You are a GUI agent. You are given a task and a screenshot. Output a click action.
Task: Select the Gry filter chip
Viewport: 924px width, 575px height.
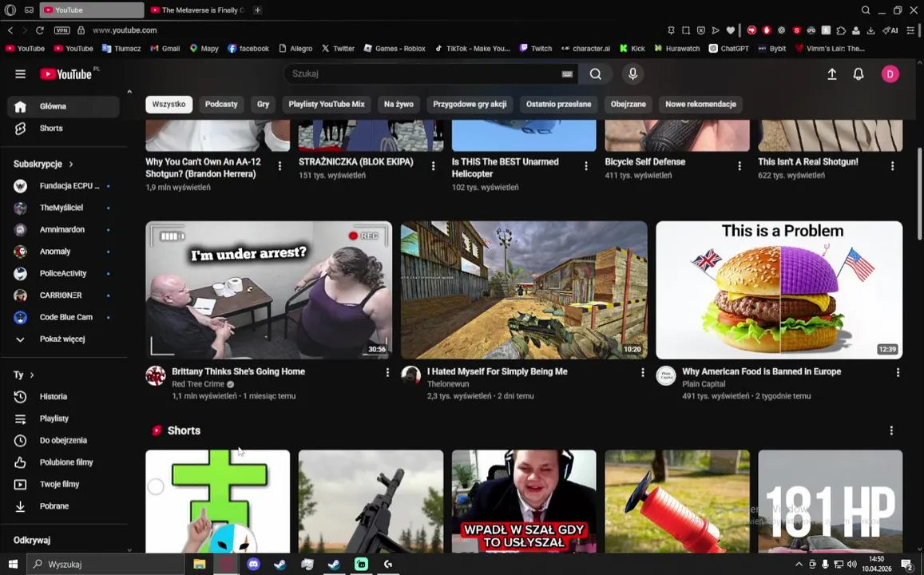(x=263, y=105)
